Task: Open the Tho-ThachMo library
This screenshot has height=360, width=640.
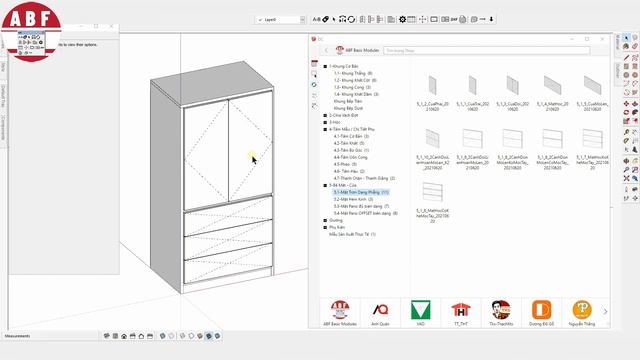Action: click(501, 313)
